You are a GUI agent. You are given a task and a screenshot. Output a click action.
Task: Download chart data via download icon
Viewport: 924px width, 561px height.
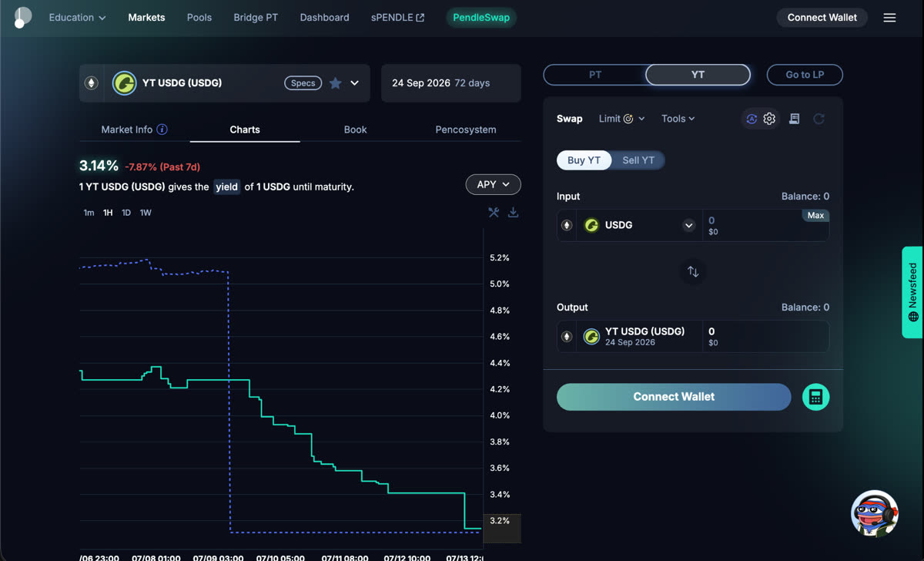pyautogui.click(x=514, y=213)
